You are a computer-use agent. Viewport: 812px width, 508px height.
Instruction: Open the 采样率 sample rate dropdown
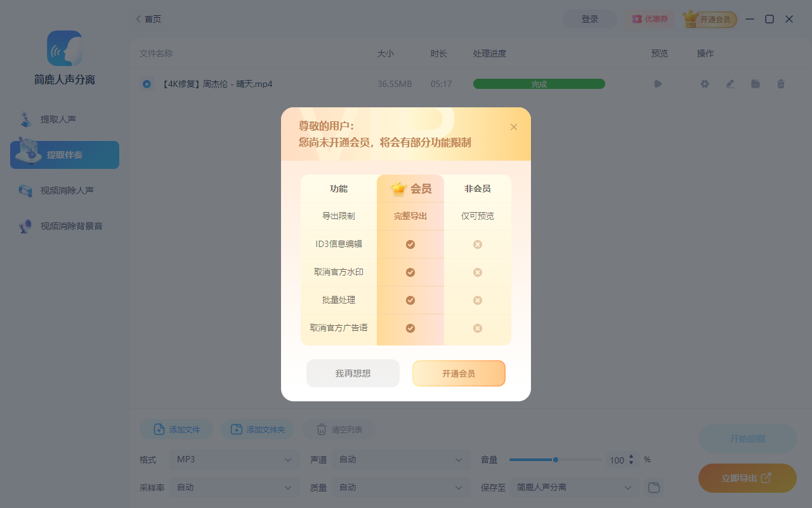[x=234, y=487]
